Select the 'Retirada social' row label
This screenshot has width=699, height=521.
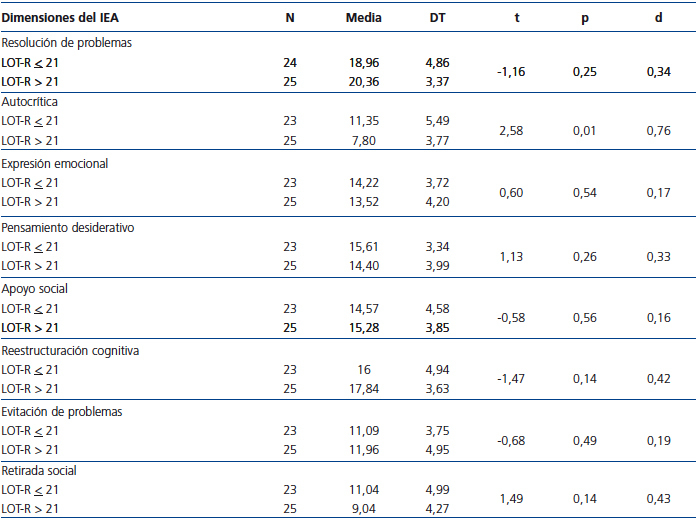(x=40, y=470)
